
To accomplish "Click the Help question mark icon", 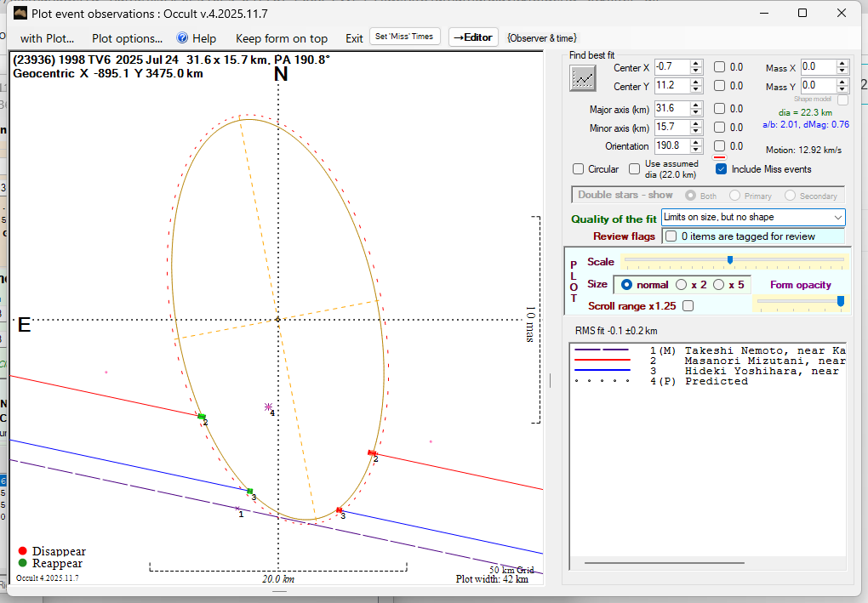I will coord(182,38).
